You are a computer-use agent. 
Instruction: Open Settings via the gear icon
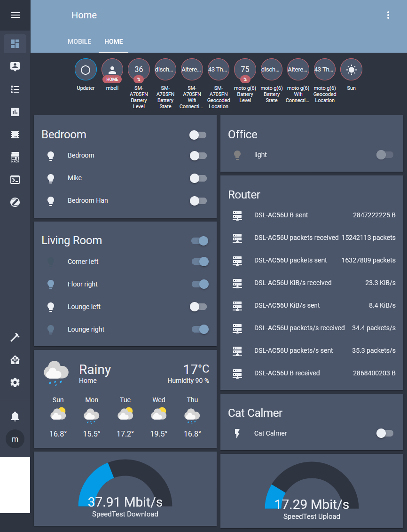coord(15,382)
